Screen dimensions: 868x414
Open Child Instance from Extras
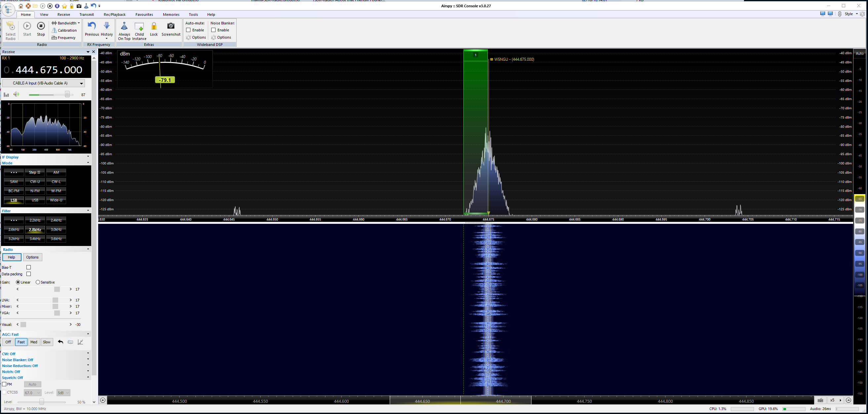pyautogui.click(x=139, y=27)
